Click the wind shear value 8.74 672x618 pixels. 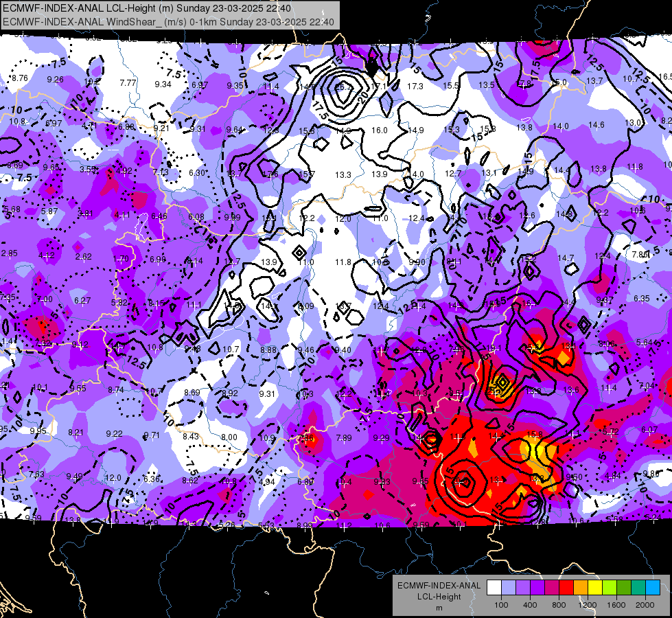[x=116, y=390]
